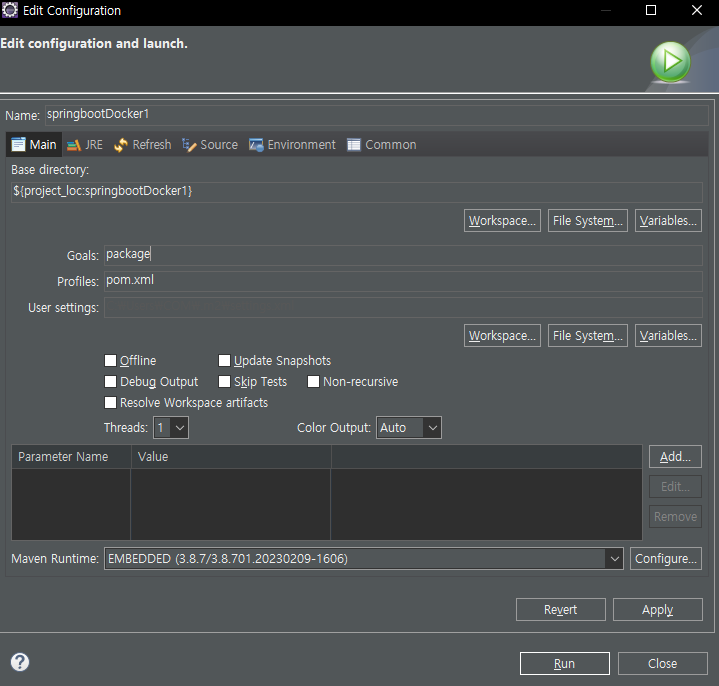719x686 pixels.
Task: Switch to the Main tab
Action: click(x=34, y=145)
